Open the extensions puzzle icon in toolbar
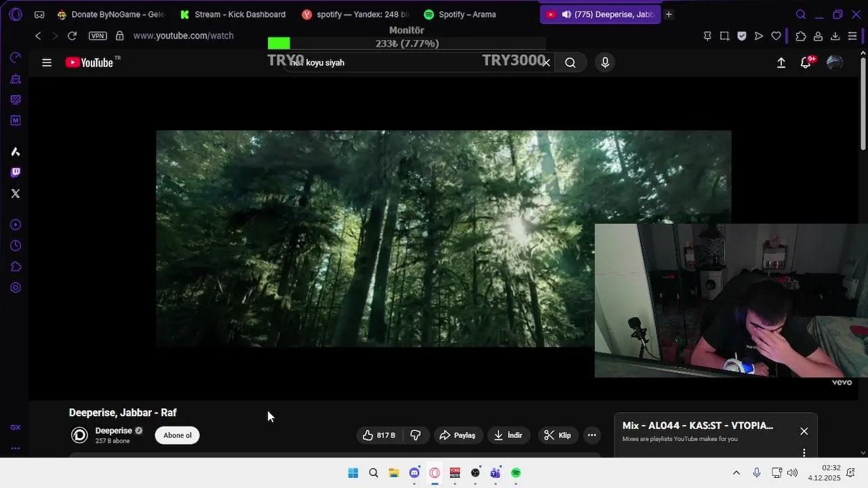This screenshot has width=868, height=488. point(801,36)
